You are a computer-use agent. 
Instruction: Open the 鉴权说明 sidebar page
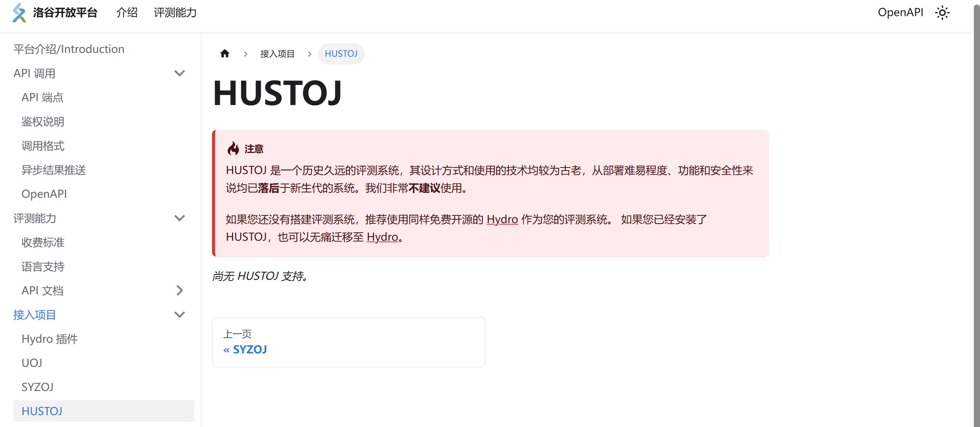tap(43, 122)
